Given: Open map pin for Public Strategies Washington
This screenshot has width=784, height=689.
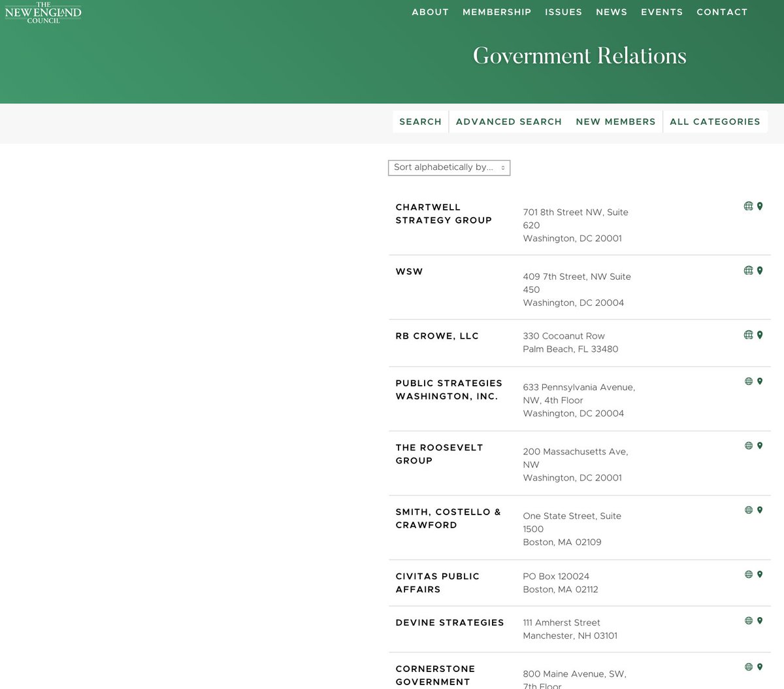Looking at the screenshot, I should [x=760, y=381].
